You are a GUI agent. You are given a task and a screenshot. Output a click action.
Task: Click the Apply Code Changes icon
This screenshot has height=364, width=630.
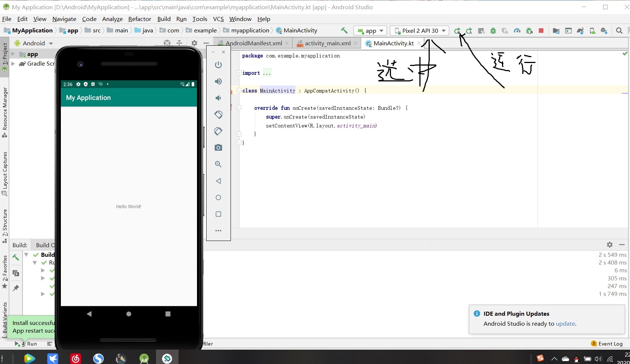click(x=481, y=31)
